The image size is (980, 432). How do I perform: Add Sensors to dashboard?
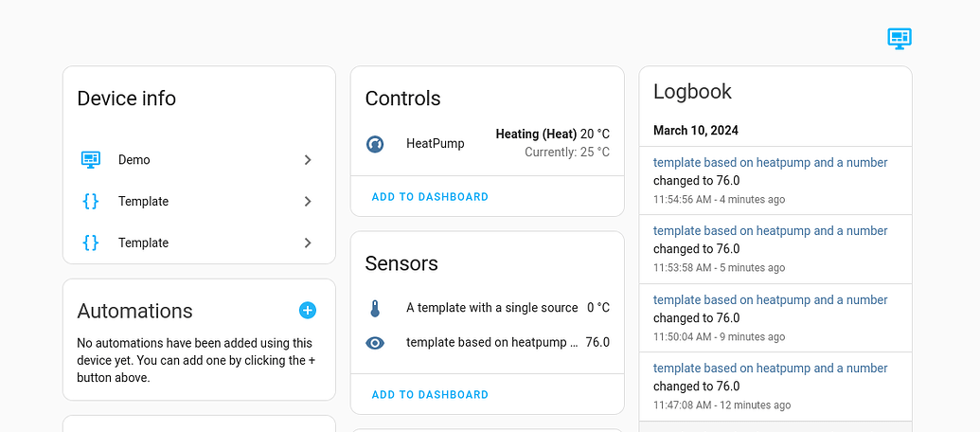pos(430,395)
